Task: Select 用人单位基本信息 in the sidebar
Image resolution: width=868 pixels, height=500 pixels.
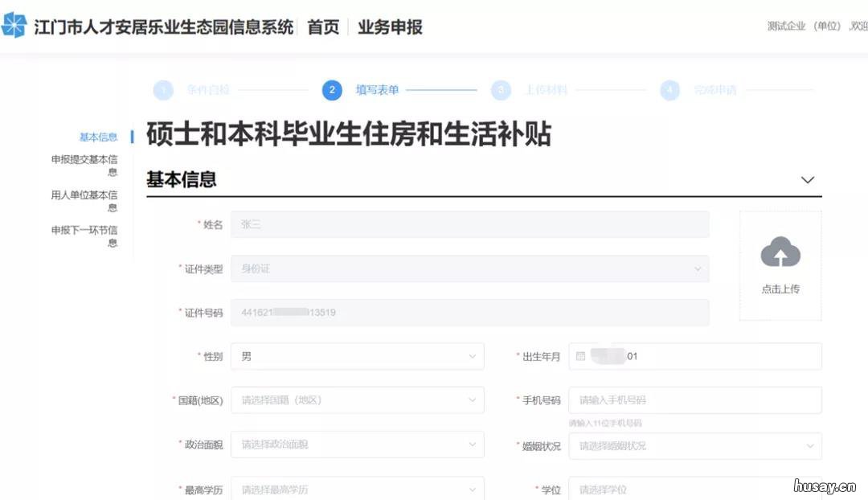Action: (84, 200)
